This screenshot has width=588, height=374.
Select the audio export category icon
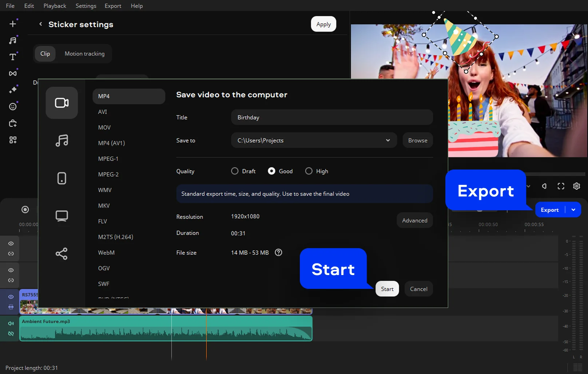point(61,140)
